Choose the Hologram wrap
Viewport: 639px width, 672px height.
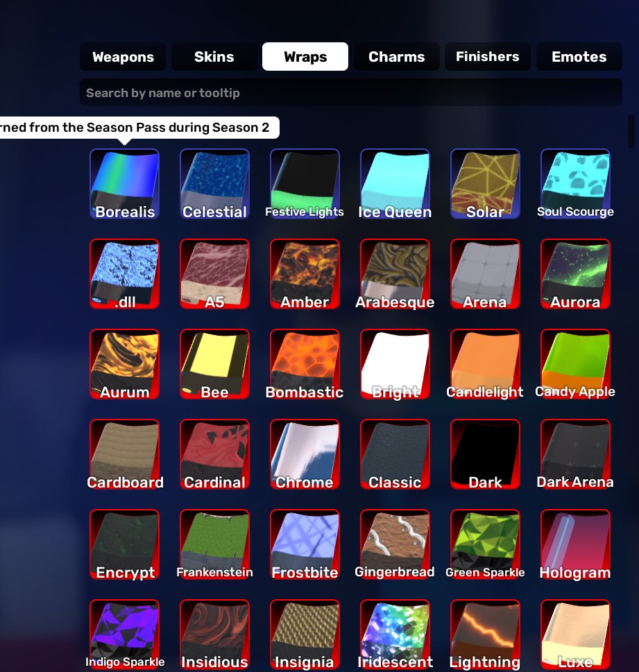coord(575,544)
